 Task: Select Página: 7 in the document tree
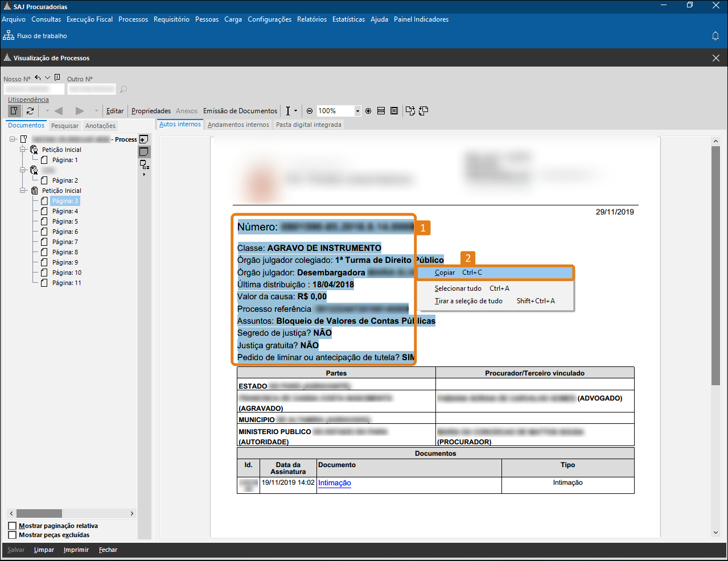point(65,242)
